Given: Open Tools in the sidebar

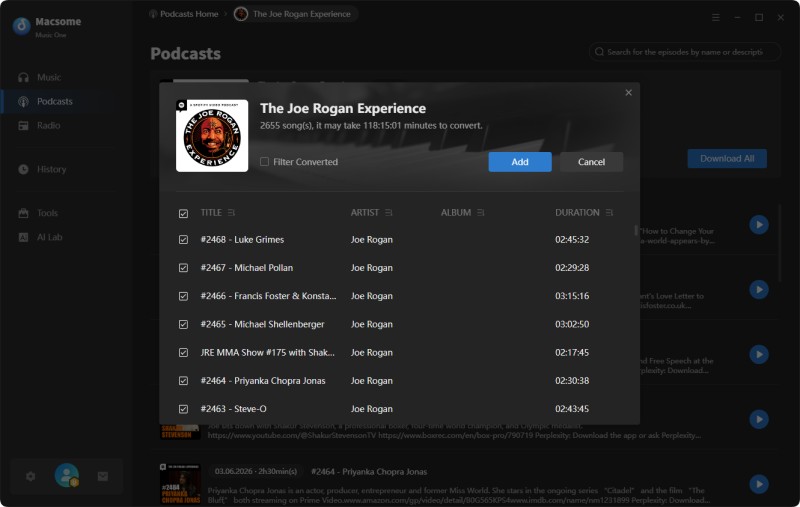Looking at the screenshot, I should click(47, 213).
